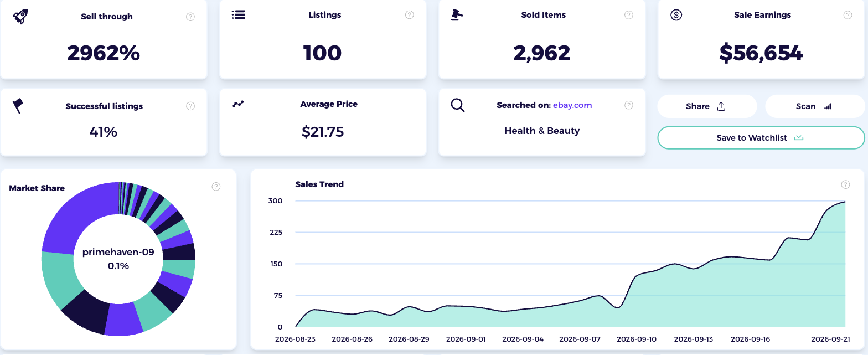Click the 2962% Sell through value

click(104, 53)
